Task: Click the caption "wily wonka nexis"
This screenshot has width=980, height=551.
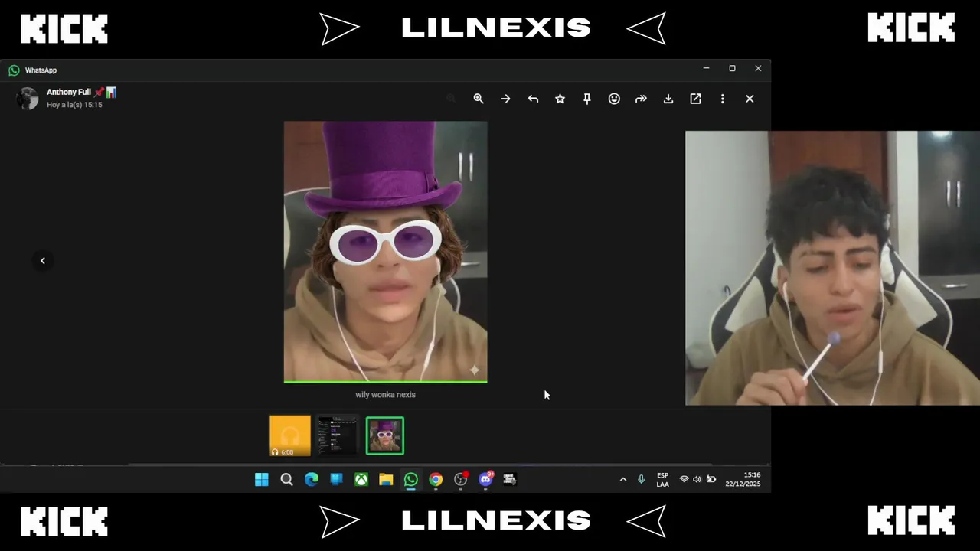Action: point(385,395)
